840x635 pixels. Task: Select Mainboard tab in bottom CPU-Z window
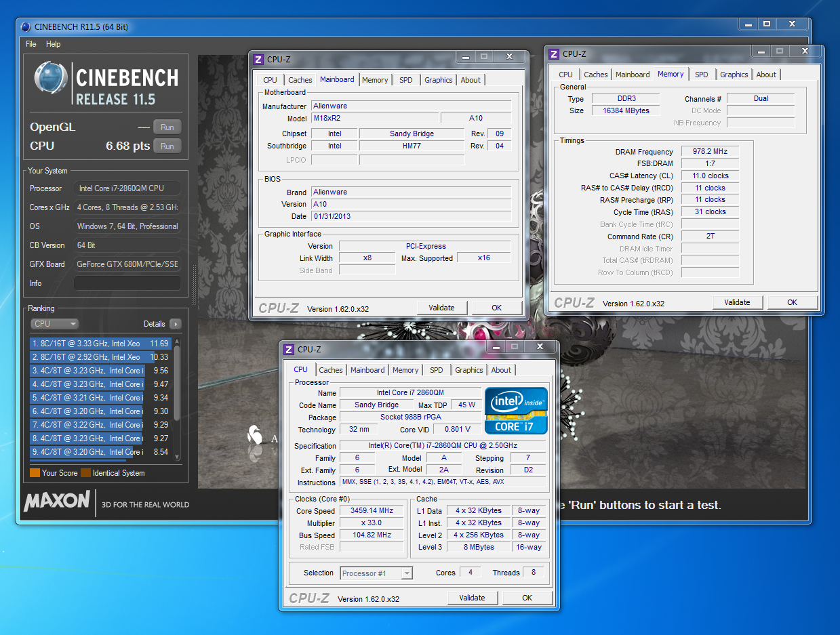point(367,370)
